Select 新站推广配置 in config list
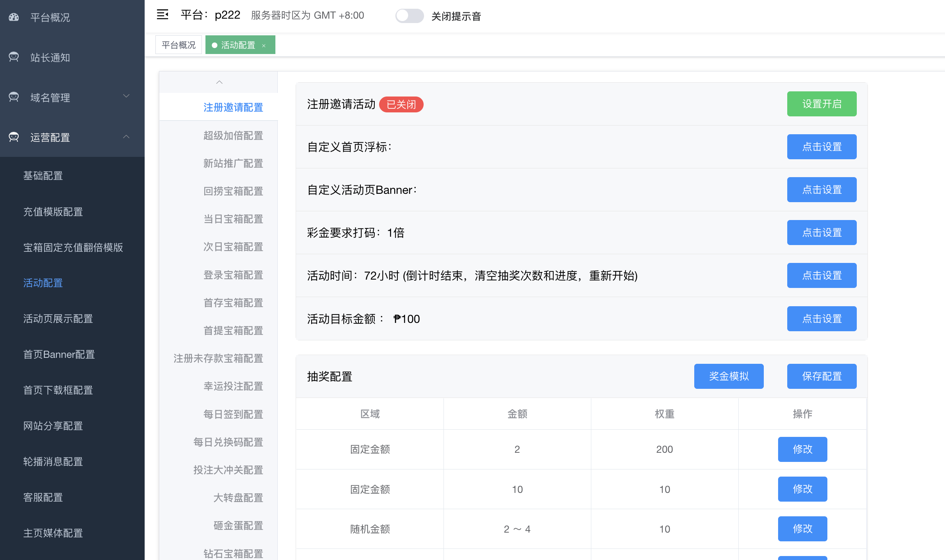 click(x=233, y=163)
